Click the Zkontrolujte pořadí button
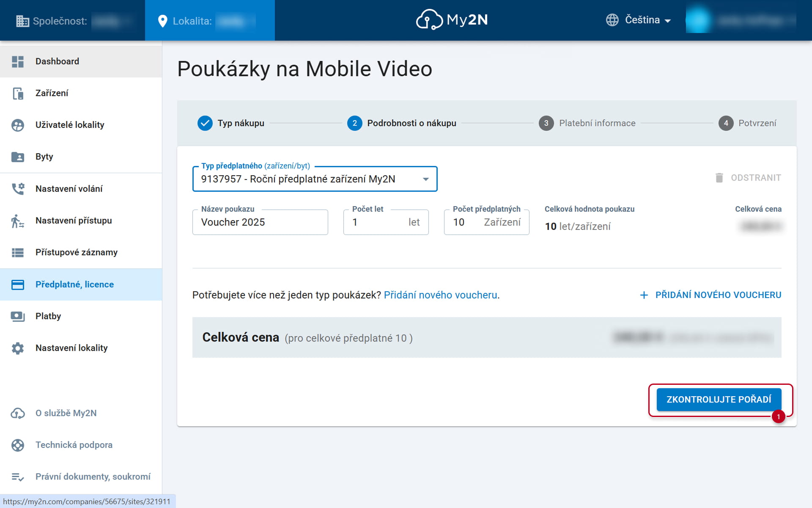This screenshot has width=812, height=508. [719, 400]
